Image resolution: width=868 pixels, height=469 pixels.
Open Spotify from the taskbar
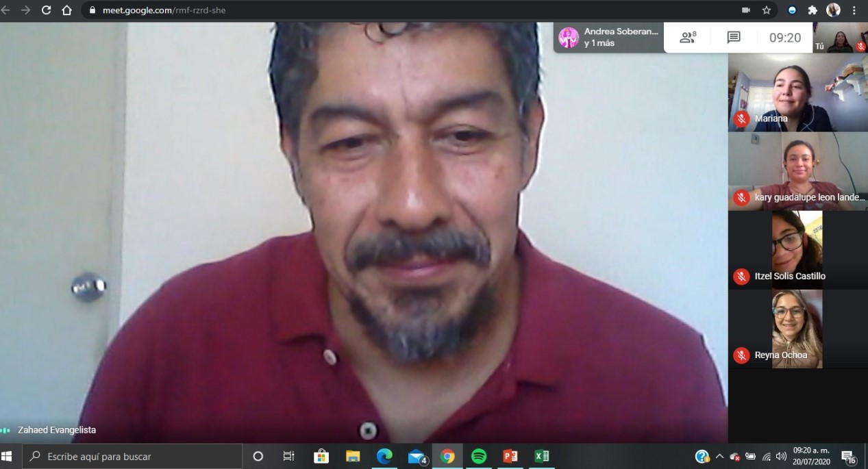[479, 457]
